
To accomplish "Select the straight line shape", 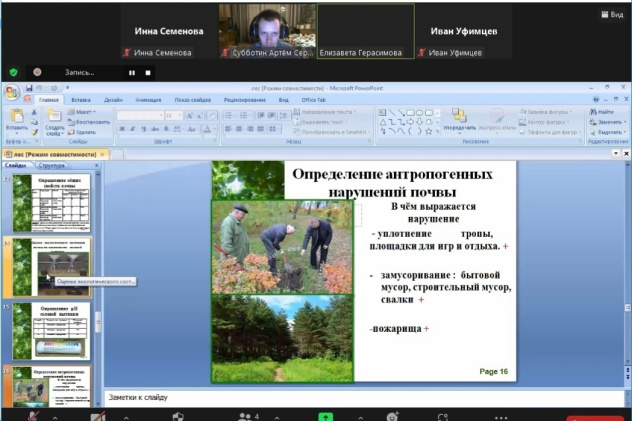I will pos(392,113).
